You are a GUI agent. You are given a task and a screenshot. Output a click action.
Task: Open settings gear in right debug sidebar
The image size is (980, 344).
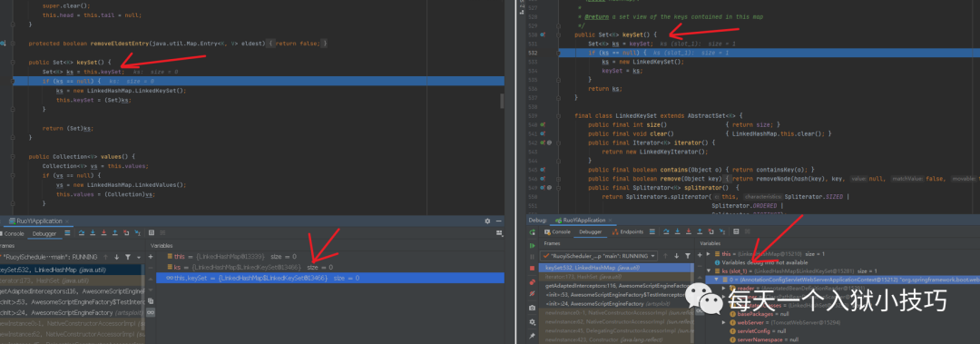(x=532, y=322)
